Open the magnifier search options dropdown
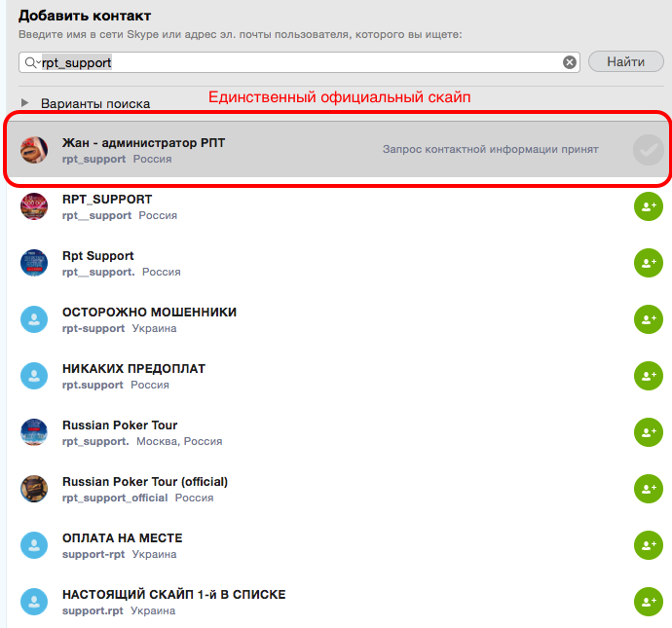Viewport: 672px width, 628px height. pos(32,62)
